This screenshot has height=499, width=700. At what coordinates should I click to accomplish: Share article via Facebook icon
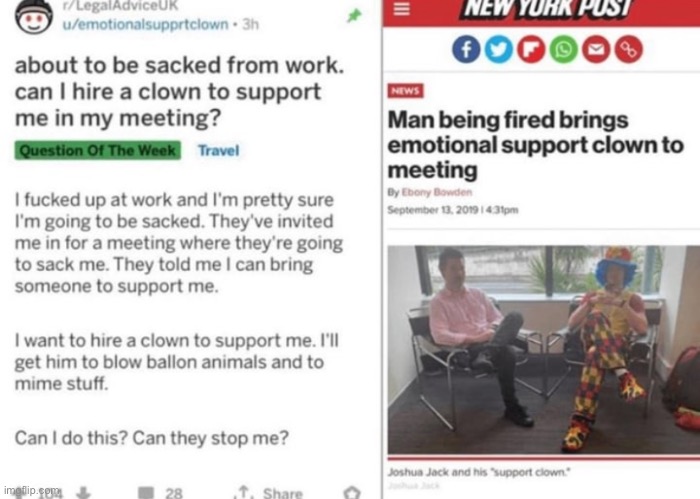(466, 49)
